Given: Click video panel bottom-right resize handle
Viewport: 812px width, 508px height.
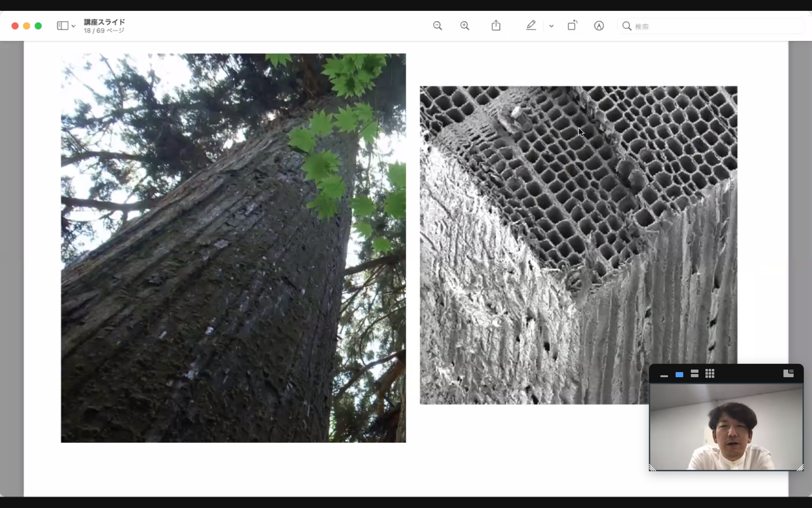Looking at the screenshot, I should [800, 467].
